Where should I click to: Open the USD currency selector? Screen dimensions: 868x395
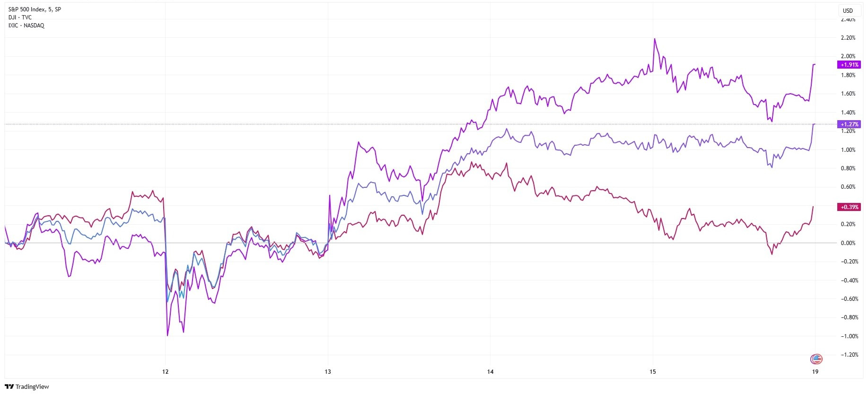[x=848, y=10]
